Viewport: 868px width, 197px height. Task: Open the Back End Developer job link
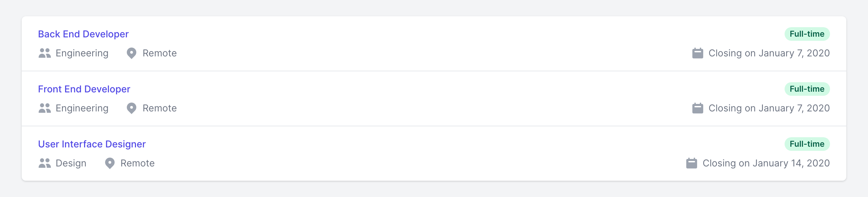[x=83, y=34]
